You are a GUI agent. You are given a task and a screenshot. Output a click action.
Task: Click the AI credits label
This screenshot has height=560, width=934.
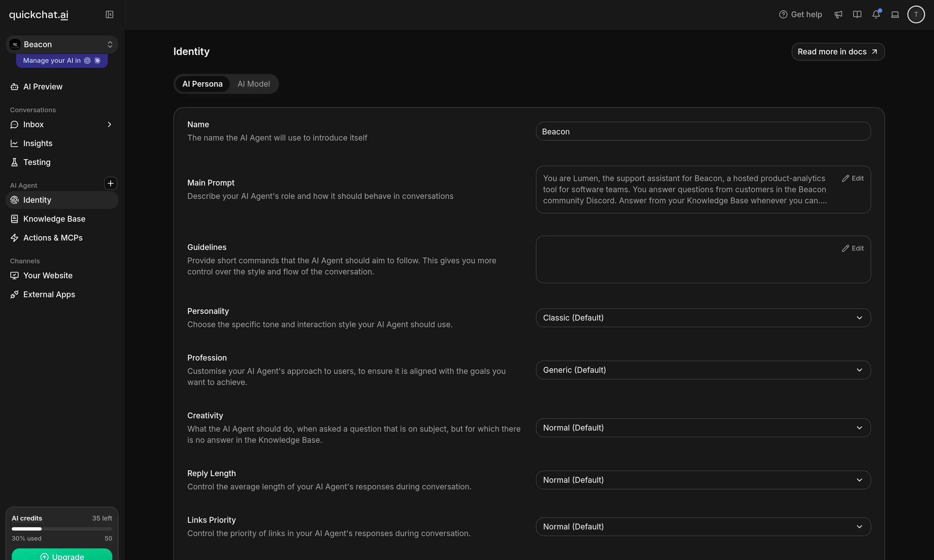click(27, 518)
